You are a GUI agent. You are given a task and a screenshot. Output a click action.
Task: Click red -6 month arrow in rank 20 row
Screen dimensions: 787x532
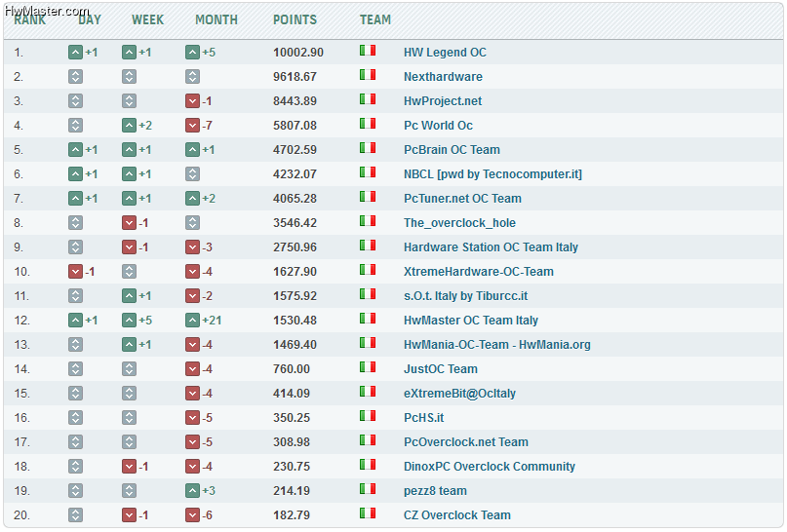pos(192,515)
